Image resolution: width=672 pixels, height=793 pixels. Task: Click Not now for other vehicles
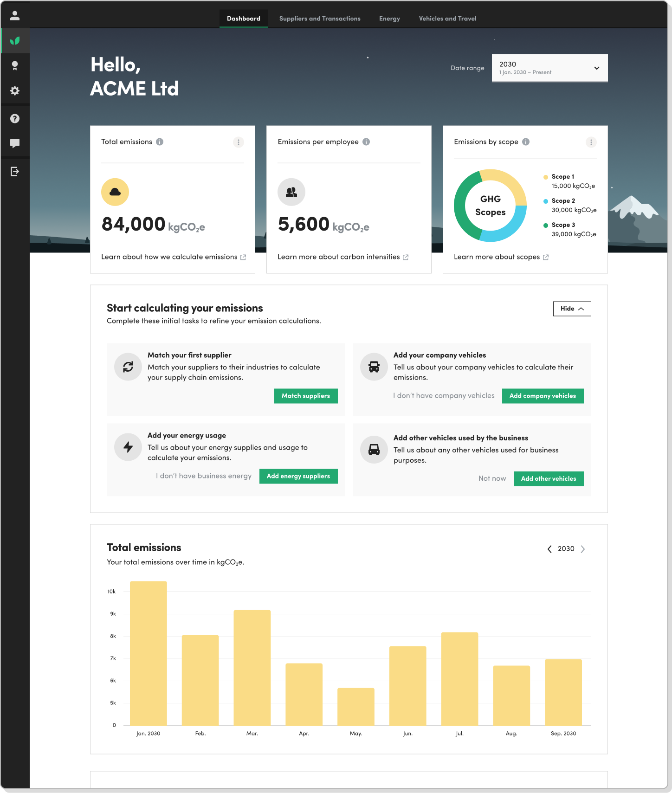(492, 479)
